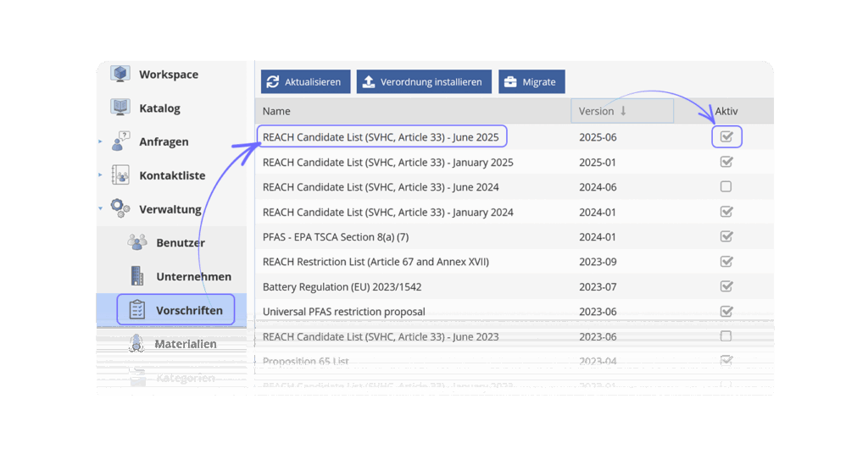The width and height of the screenshot is (868, 460).
Task: Open the Benutzer users icon
Action: 137,242
